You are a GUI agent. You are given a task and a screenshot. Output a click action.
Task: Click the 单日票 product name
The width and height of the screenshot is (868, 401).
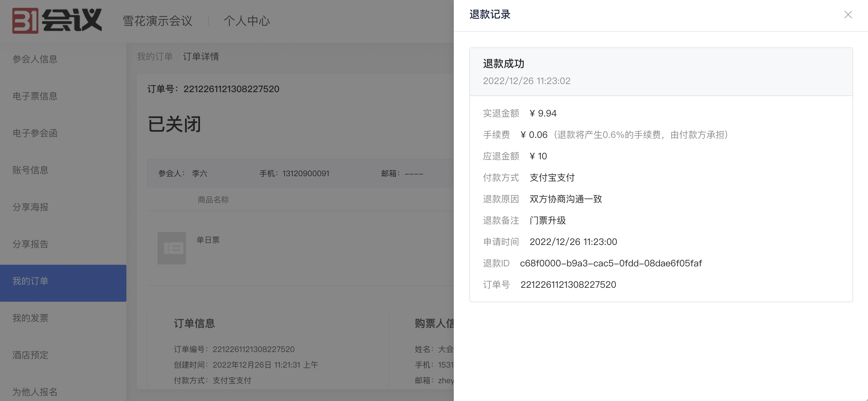tap(208, 240)
